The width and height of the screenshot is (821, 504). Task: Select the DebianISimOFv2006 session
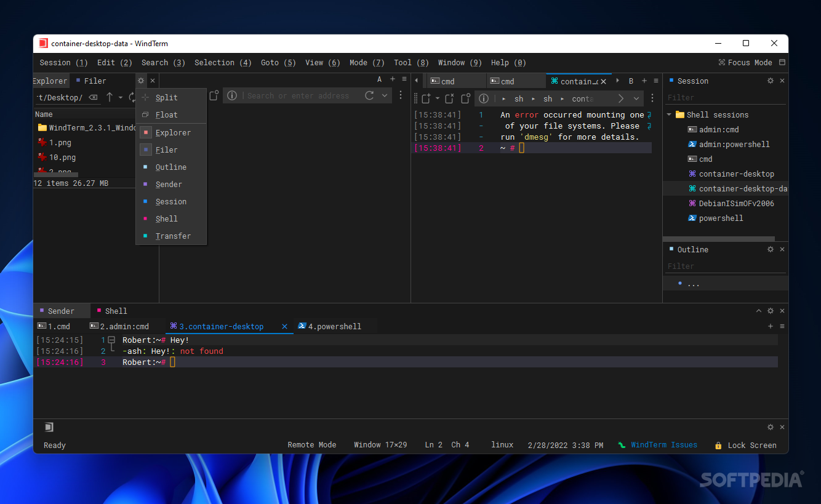pyautogui.click(x=736, y=203)
